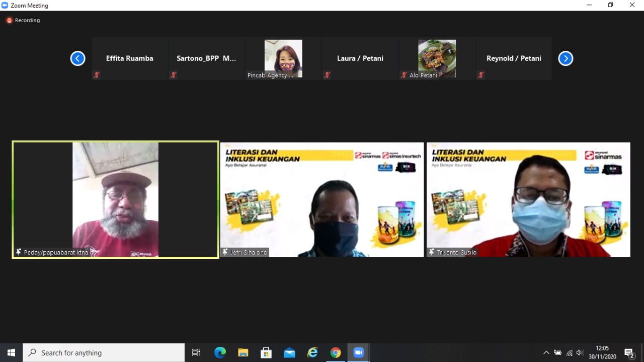This screenshot has width=644, height=362.
Task: Select the Pincab Agency participant thumbnail
Action: point(283,58)
